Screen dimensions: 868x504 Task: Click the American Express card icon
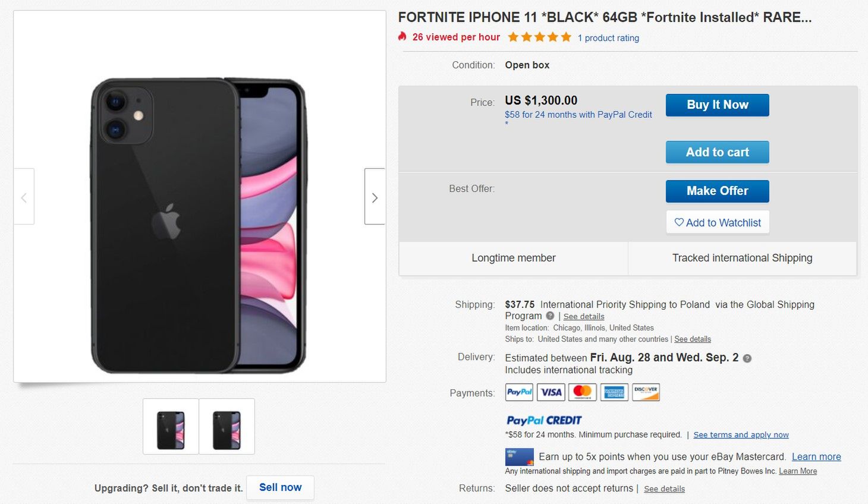(614, 392)
